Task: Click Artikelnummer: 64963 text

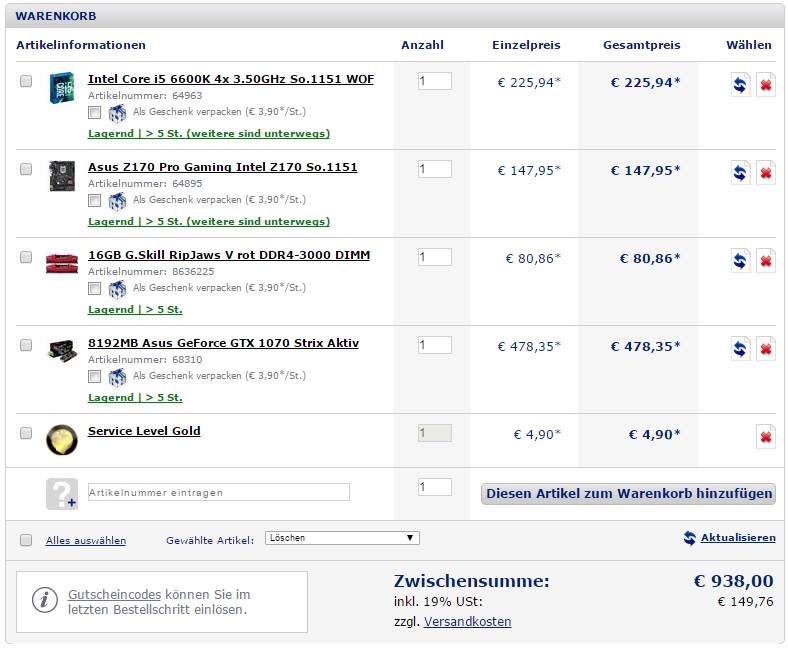Action: click(145, 96)
